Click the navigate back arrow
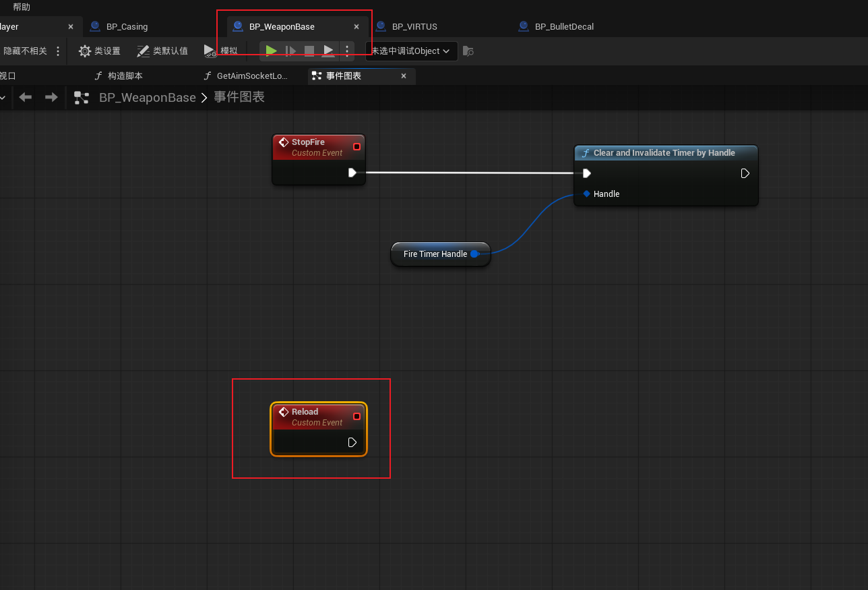The width and height of the screenshot is (868, 590). 26,98
